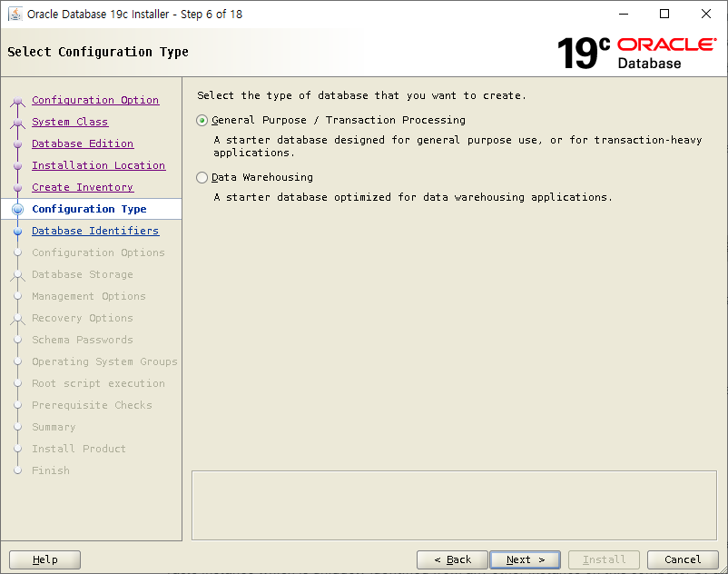Click the Database Identifiers step bullet icon
Viewport: 728px width, 574px height.
tap(17, 231)
